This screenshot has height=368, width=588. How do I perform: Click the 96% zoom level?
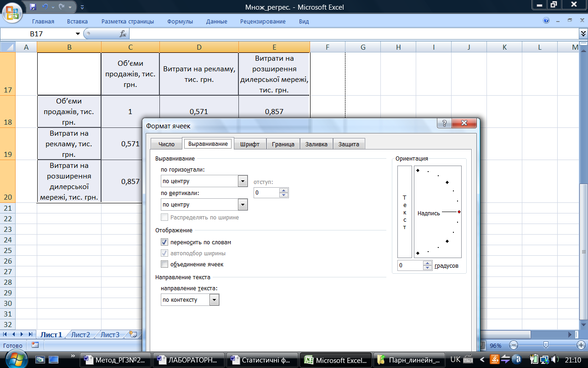click(496, 345)
